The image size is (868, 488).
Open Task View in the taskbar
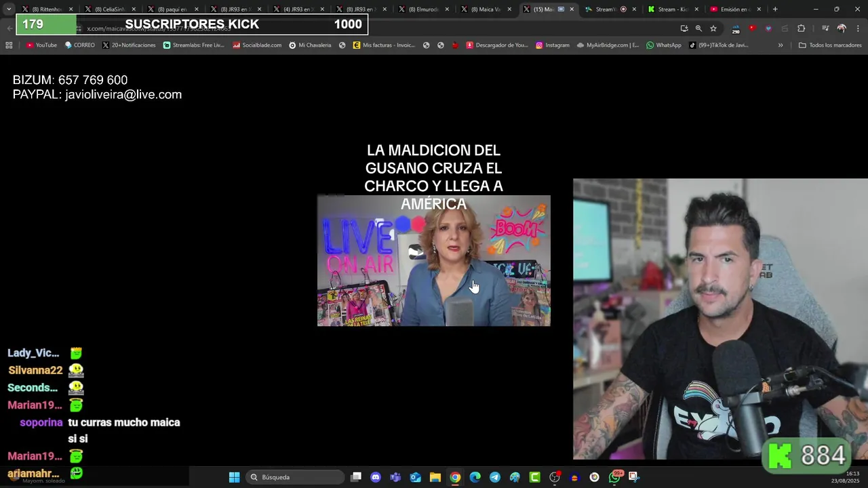tap(356, 477)
